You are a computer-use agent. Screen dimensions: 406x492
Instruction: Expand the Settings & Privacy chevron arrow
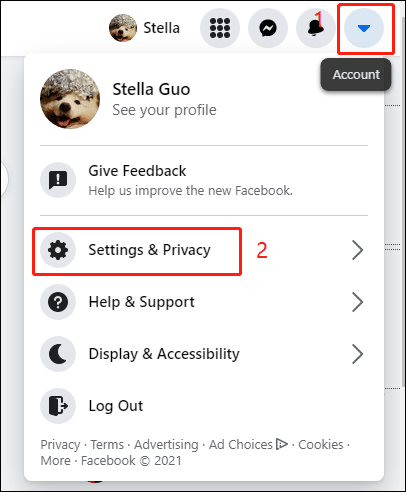coord(357,250)
